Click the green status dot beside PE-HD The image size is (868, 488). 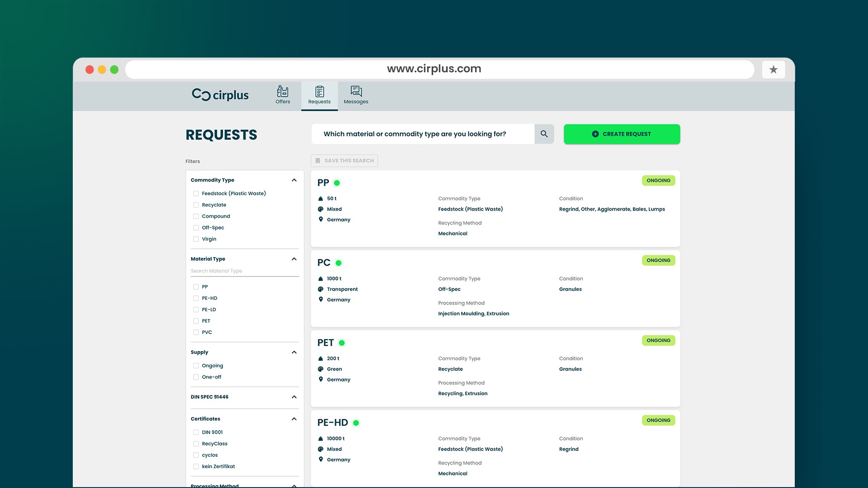[356, 423]
